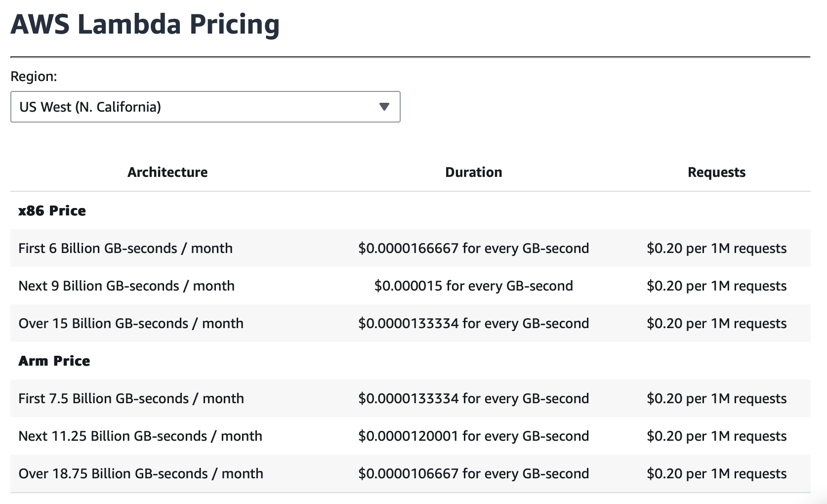
Task: Select the $0.000015 for every GB-second value
Action: (473, 286)
